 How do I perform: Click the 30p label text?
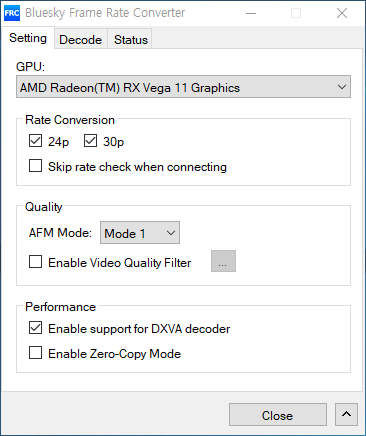(113, 142)
